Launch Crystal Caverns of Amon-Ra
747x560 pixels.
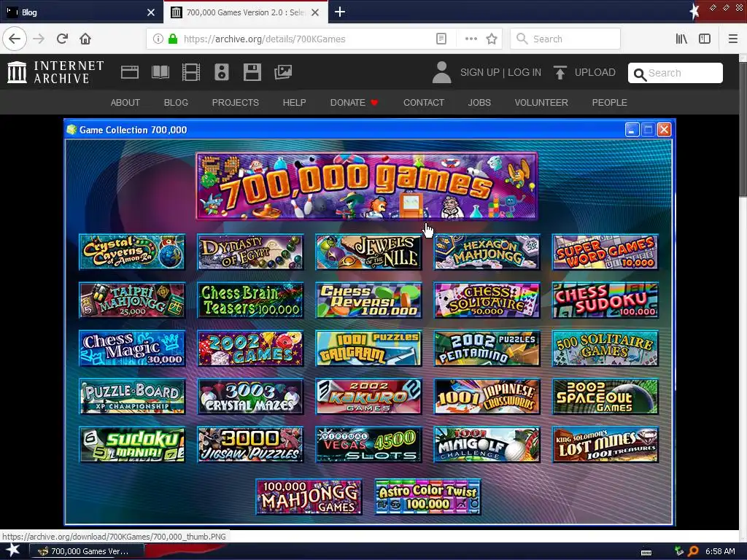point(132,252)
